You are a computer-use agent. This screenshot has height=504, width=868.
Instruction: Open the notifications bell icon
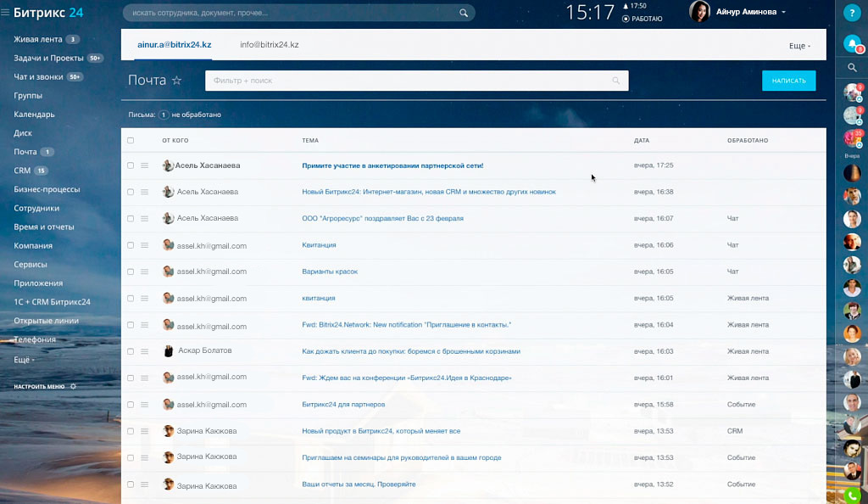click(852, 43)
